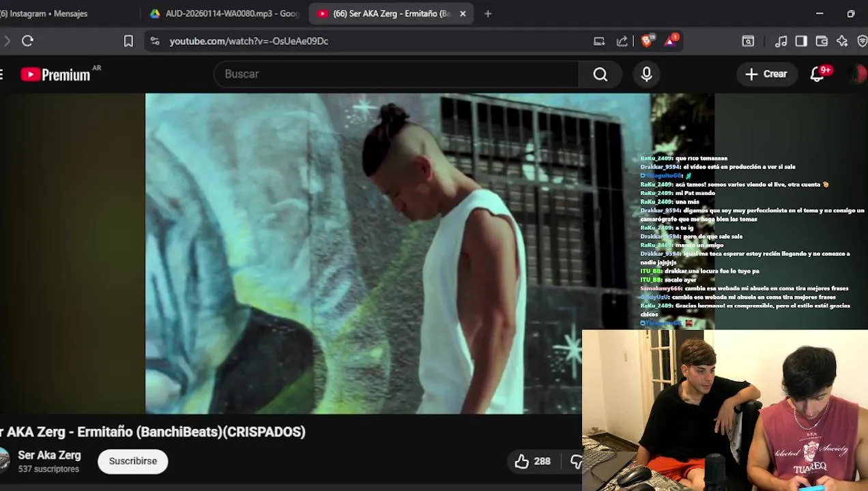Open the Ser Aka Zerg channel name link
Screen dimensions: 868x491
(49, 456)
